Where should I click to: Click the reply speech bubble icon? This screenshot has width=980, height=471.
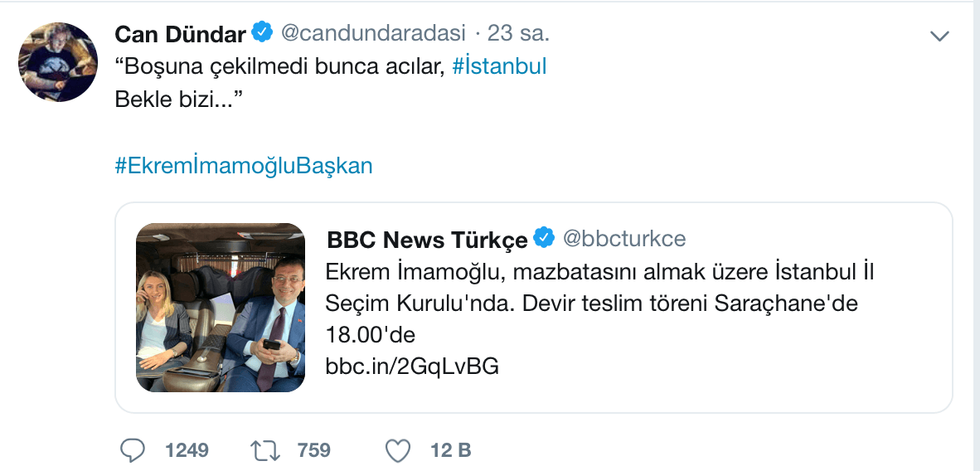pyautogui.click(x=131, y=450)
